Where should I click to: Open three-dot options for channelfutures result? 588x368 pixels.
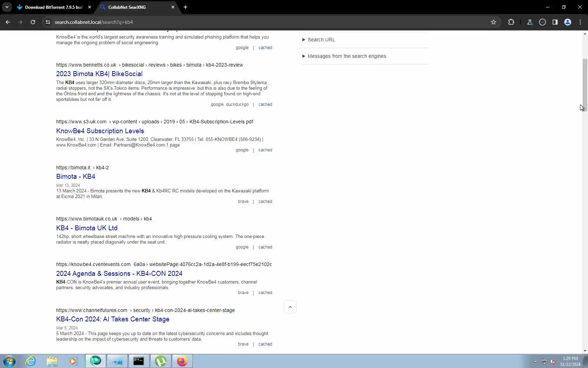point(253,345)
